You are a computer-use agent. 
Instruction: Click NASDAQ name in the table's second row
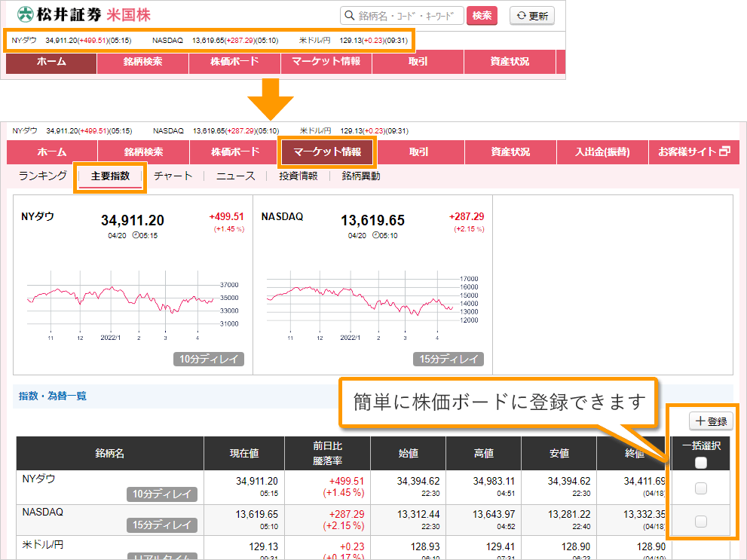[43, 512]
